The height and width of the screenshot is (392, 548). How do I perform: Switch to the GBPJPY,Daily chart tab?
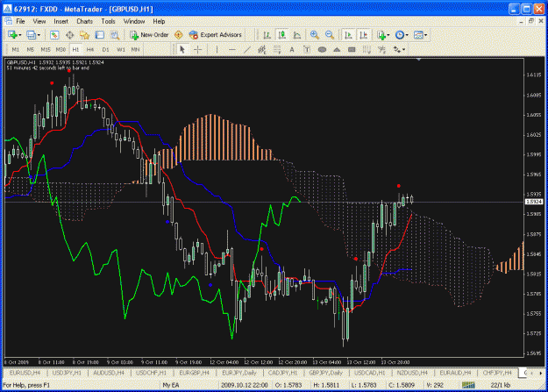[325, 373]
